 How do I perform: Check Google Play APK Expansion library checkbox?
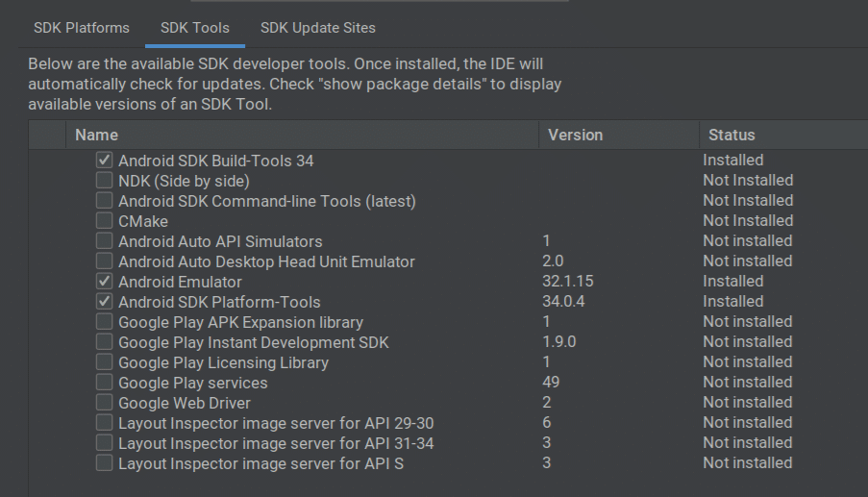[104, 321]
